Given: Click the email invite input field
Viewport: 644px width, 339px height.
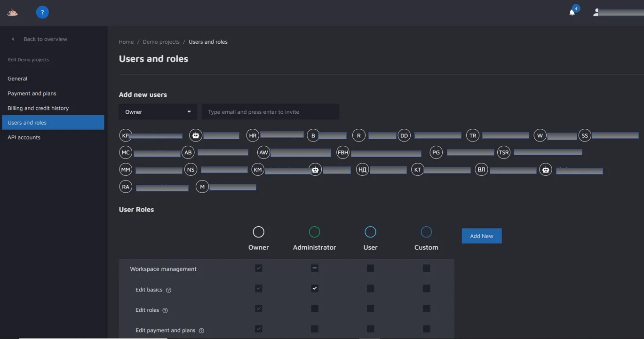Looking at the screenshot, I should [x=270, y=112].
